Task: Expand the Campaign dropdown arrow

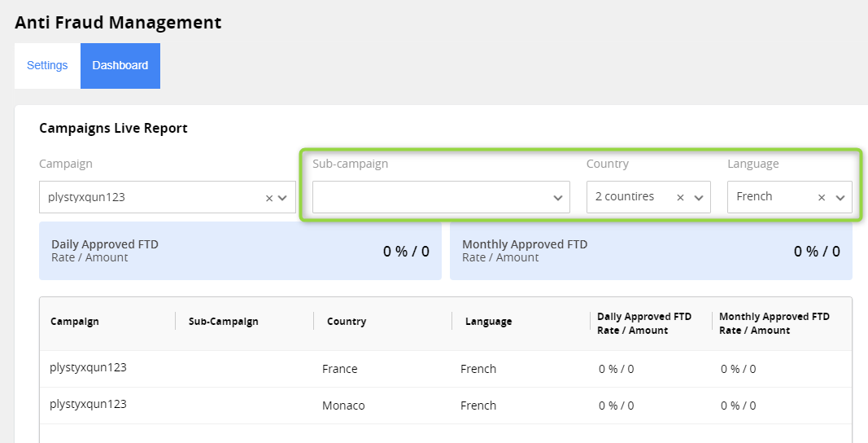Action: pos(282,198)
